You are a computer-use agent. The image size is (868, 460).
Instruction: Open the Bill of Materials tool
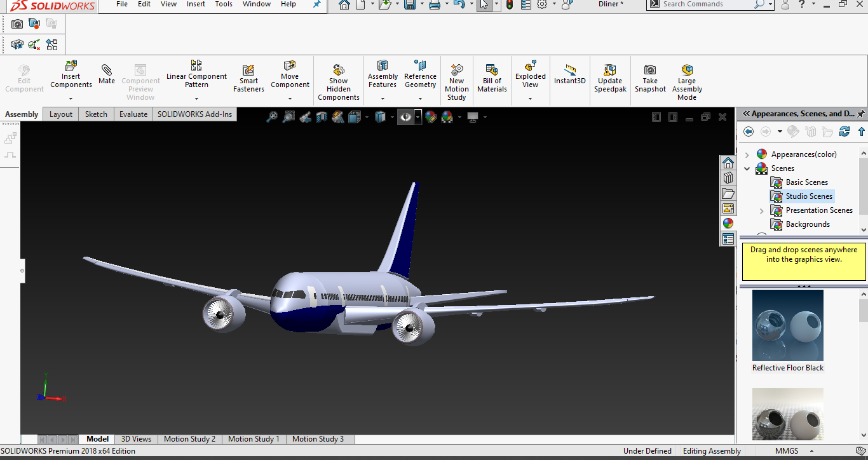[492, 78]
